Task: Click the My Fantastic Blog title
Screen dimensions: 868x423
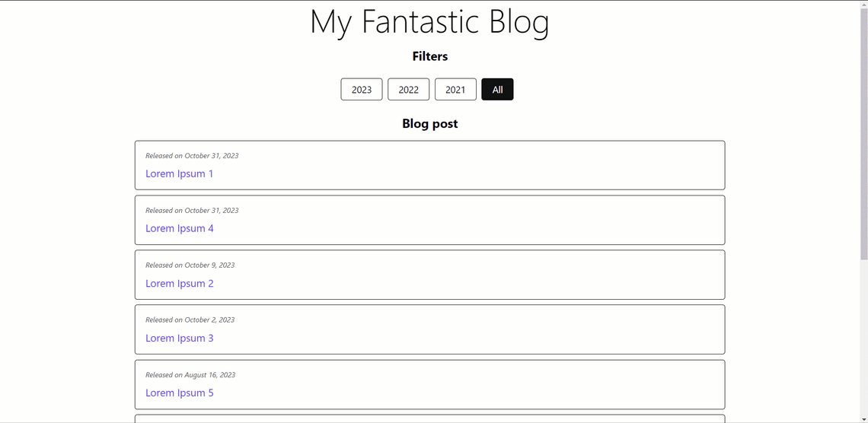Action: tap(429, 22)
